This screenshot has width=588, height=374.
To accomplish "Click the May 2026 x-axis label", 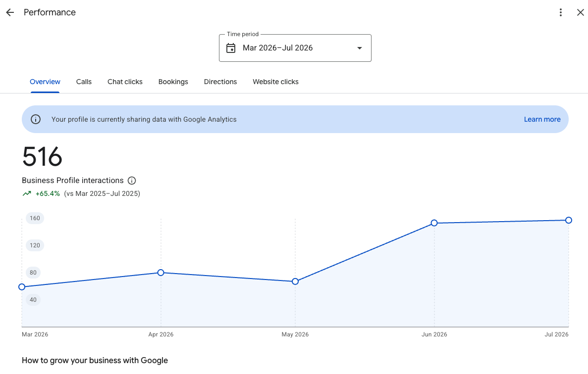I will 295,334.
